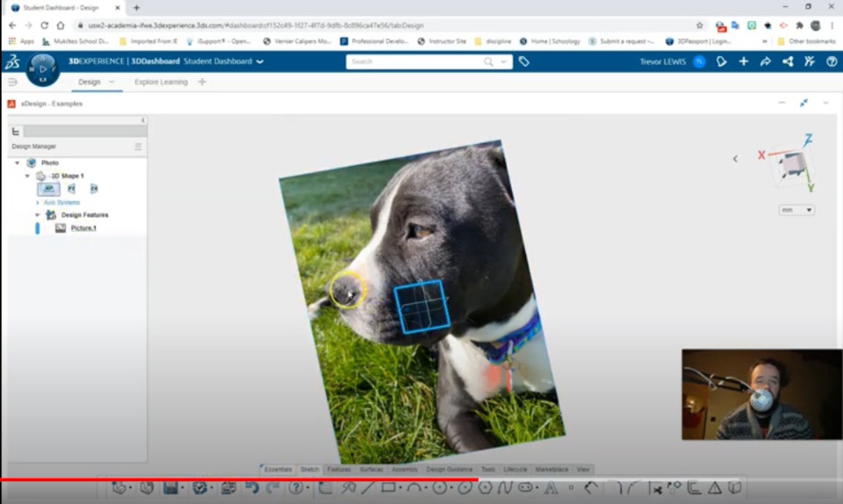The width and height of the screenshot is (843, 504).
Task: Open the Explore Learning dashboard tab
Action: (161, 83)
